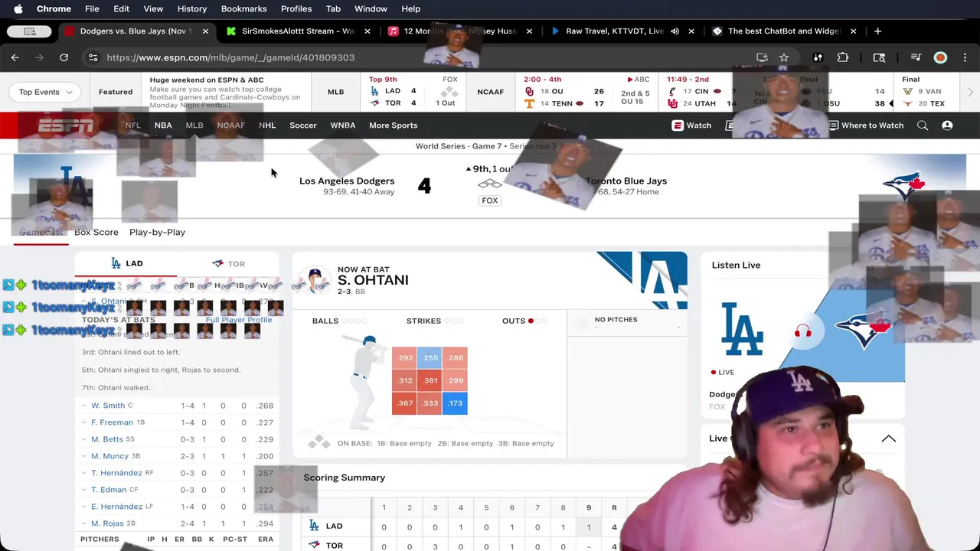Click the MLB scoreboard label
Image resolution: width=980 pixels, height=551 pixels.
(x=335, y=92)
